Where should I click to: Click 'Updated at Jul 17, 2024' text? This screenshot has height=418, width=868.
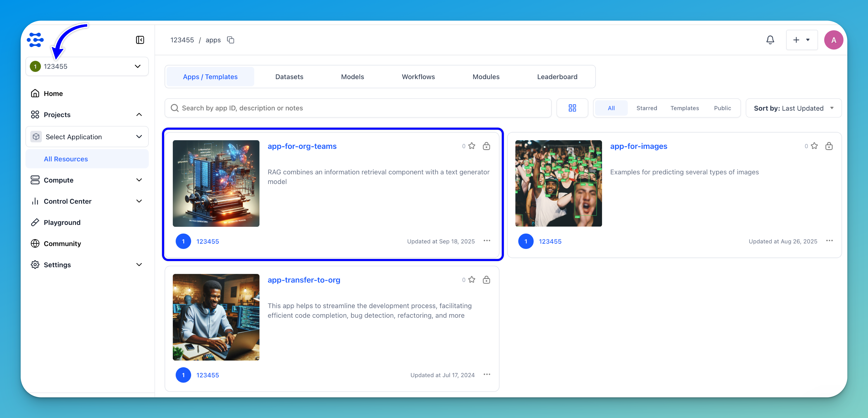(442, 375)
